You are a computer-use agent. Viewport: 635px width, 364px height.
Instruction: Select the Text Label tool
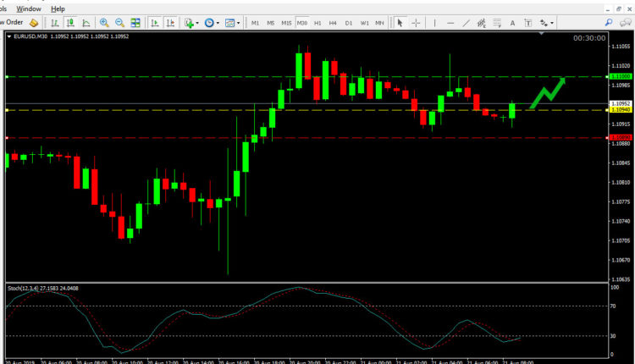point(528,23)
